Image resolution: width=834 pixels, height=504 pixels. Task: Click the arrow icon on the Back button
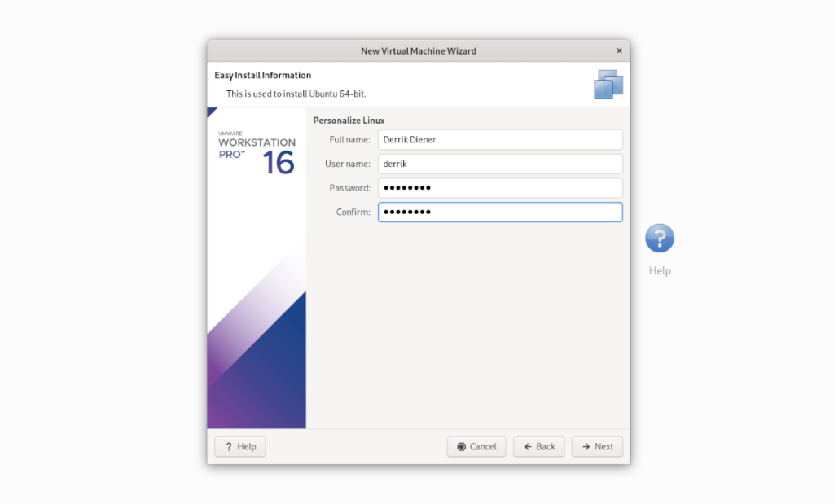[x=528, y=446]
